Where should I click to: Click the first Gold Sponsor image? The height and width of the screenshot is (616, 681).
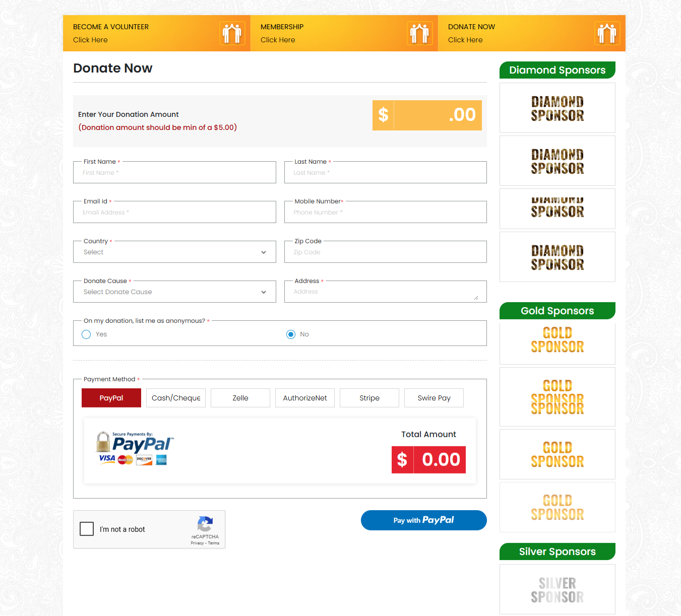(557, 340)
